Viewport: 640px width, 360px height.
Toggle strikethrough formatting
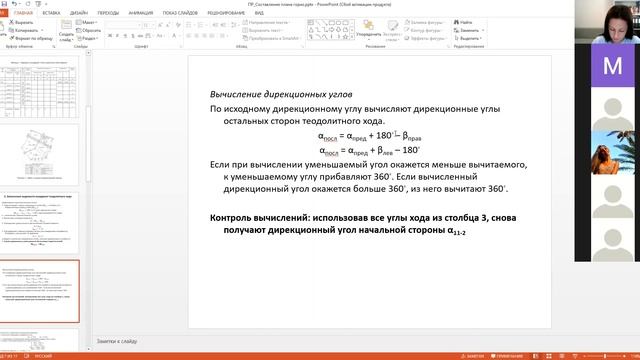[x=140, y=36]
